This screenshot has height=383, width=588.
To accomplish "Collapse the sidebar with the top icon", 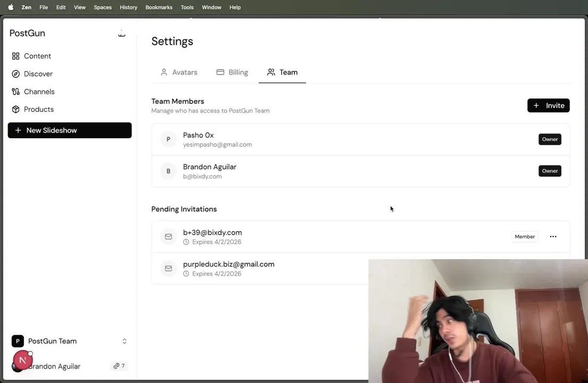I will pos(121,34).
